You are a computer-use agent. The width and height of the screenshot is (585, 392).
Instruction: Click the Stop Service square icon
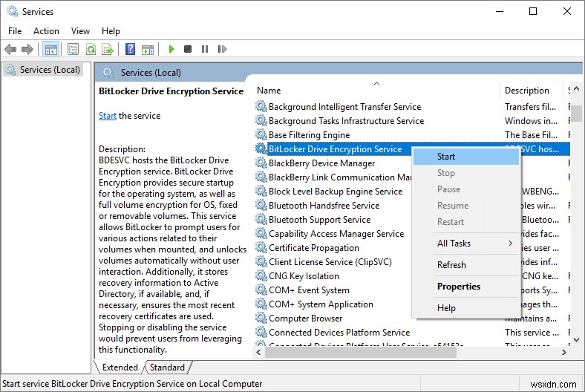click(188, 49)
